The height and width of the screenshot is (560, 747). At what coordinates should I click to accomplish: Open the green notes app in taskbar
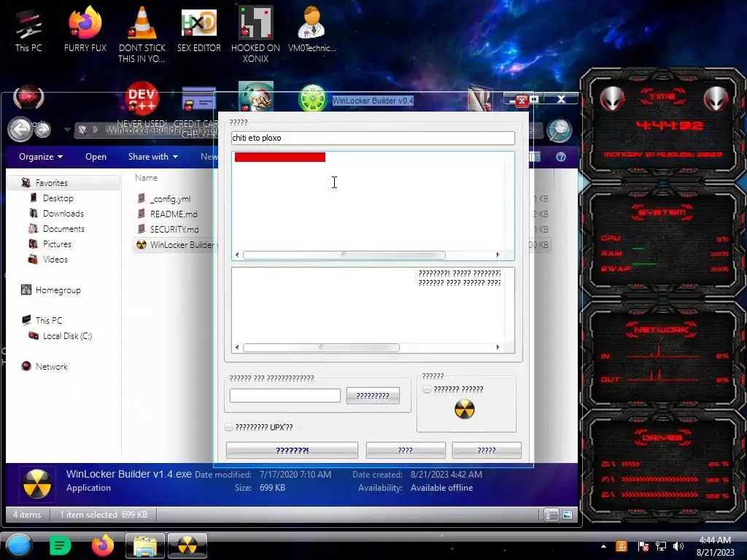coord(60,545)
